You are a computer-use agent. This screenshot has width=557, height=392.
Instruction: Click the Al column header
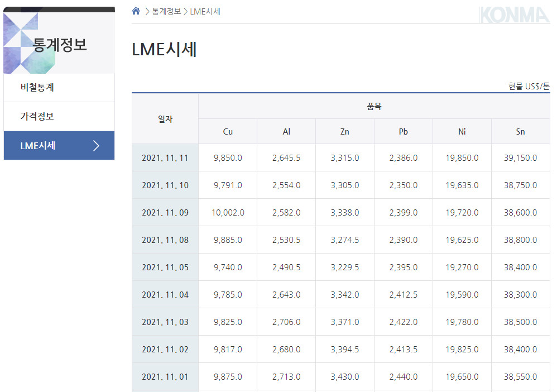point(286,131)
